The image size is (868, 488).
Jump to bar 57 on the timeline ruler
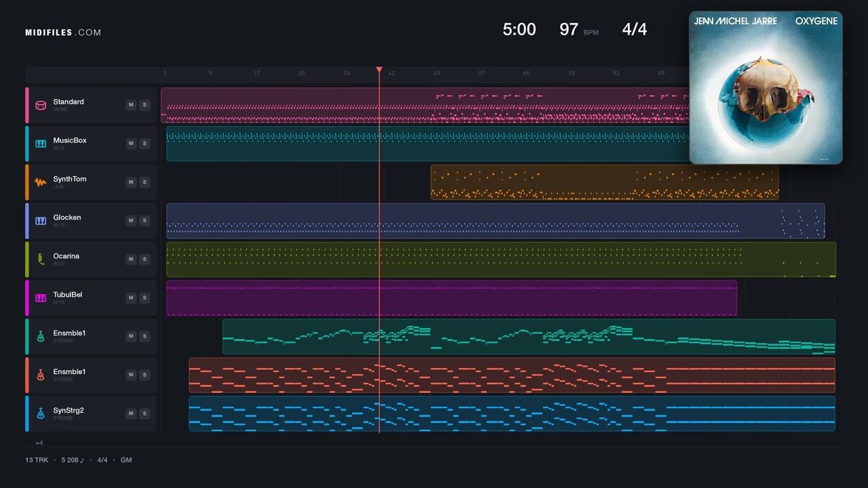(481, 73)
